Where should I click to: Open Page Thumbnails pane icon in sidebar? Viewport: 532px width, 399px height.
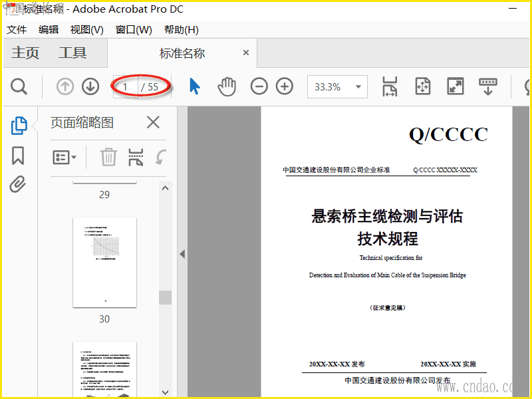(19, 126)
